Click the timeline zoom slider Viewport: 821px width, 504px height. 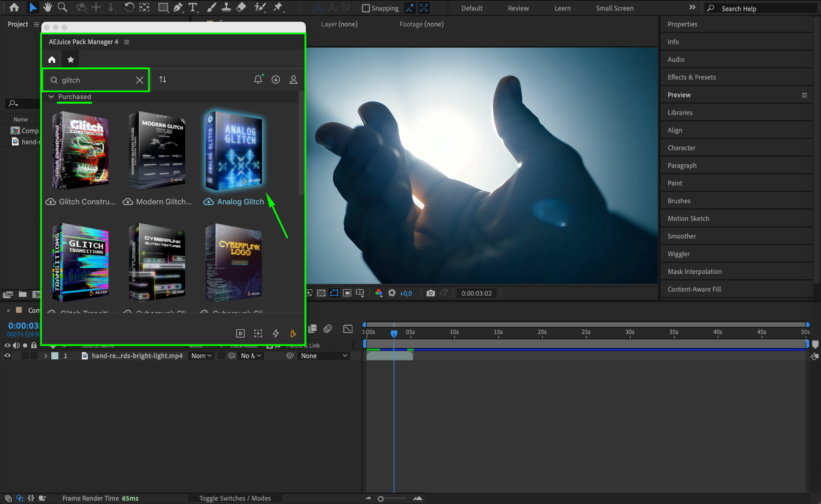pyautogui.click(x=381, y=499)
